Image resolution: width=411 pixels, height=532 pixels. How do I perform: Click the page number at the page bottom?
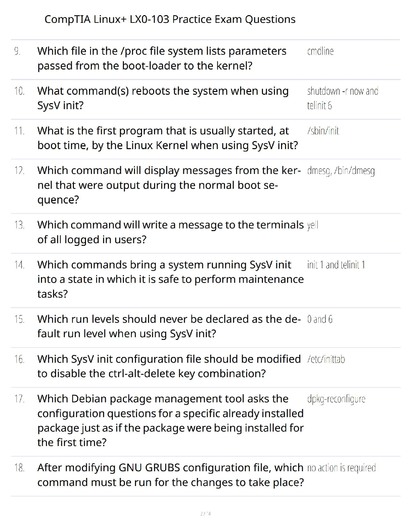coord(205,514)
